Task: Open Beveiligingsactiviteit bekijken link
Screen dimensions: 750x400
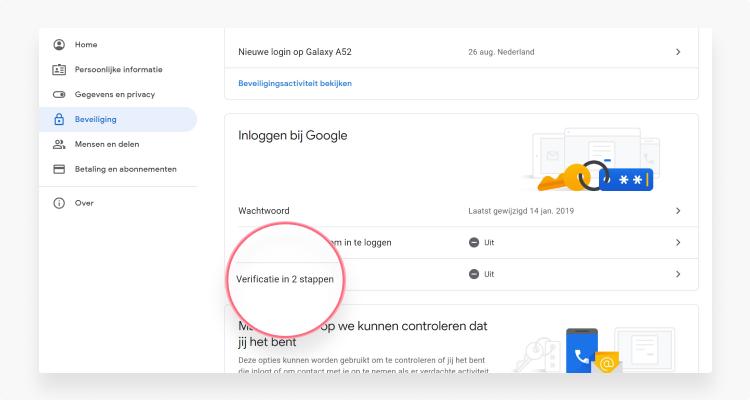Action: (x=295, y=83)
